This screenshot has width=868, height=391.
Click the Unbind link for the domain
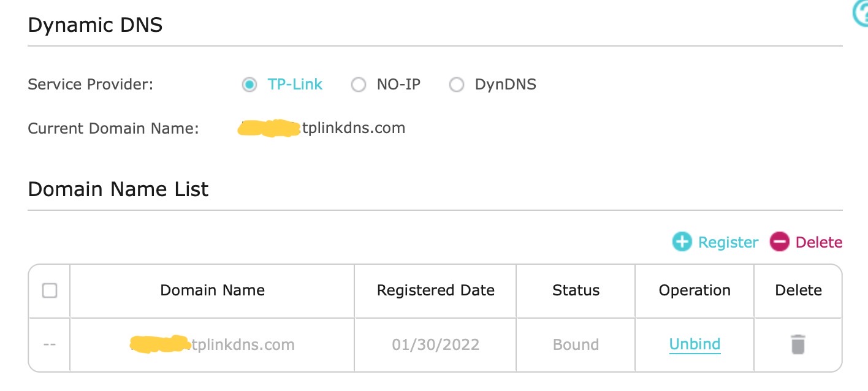click(x=695, y=344)
